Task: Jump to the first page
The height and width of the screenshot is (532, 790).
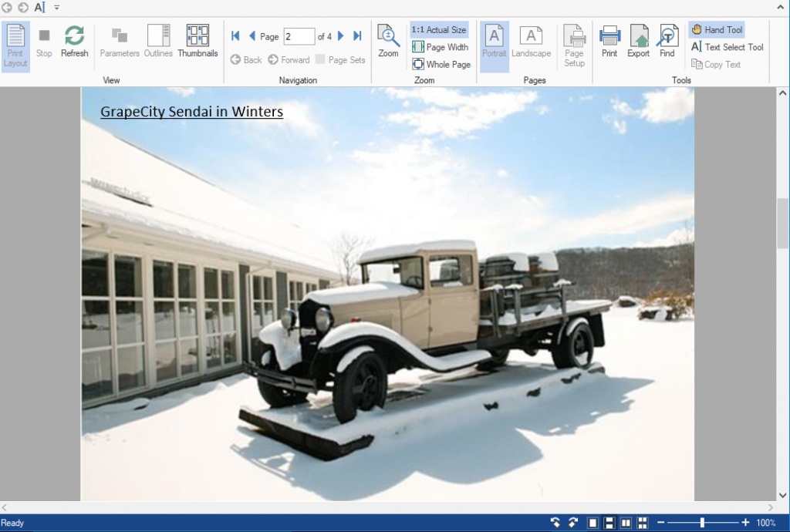Action: coord(235,36)
